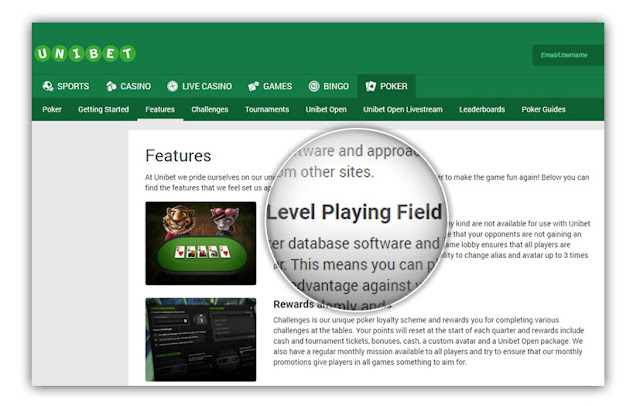The width and height of the screenshot is (640, 406).
Task: Open the CASINO section
Action: tap(129, 86)
